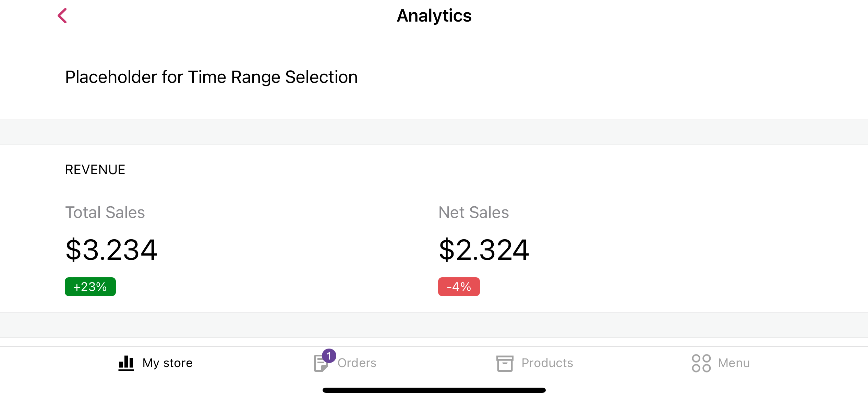This screenshot has height=401, width=868.
Task: Click the Orders document icon
Action: (x=320, y=365)
